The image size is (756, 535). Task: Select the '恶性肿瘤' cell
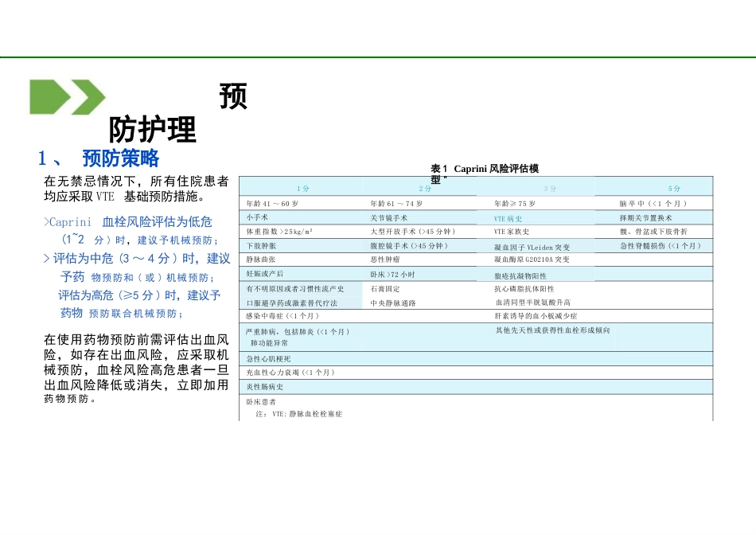click(x=384, y=260)
